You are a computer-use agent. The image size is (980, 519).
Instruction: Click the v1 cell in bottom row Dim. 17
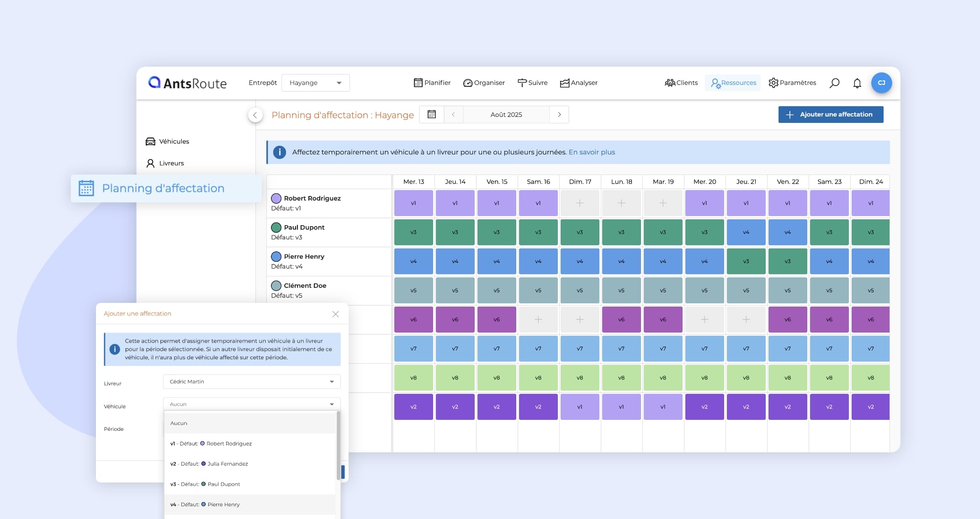[x=580, y=407]
